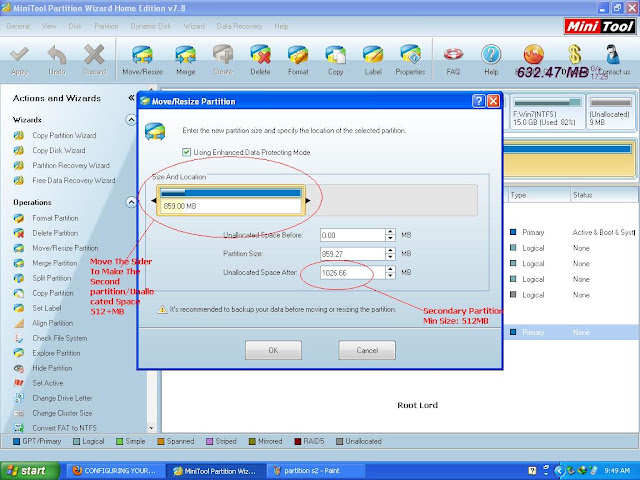Open the Dynamic Disk menu
The width and height of the screenshot is (640, 480).
pyautogui.click(x=151, y=26)
